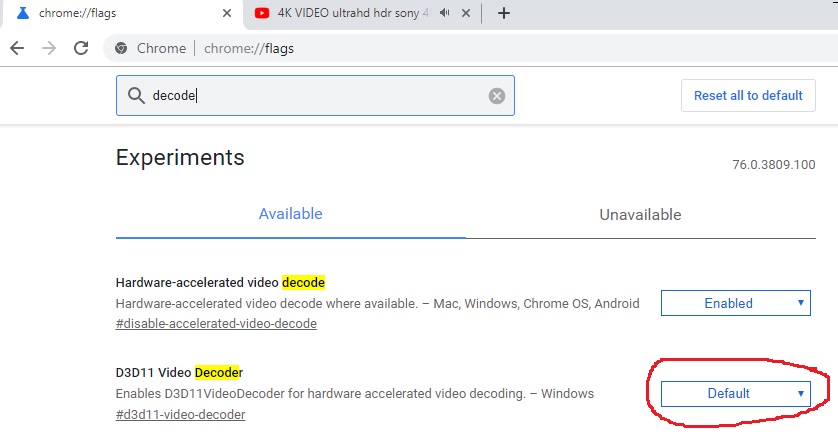The width and height of the screenshot is (838, 437).
Task: Switch to the Unavailable tab
Action: (x=640, y=215)
